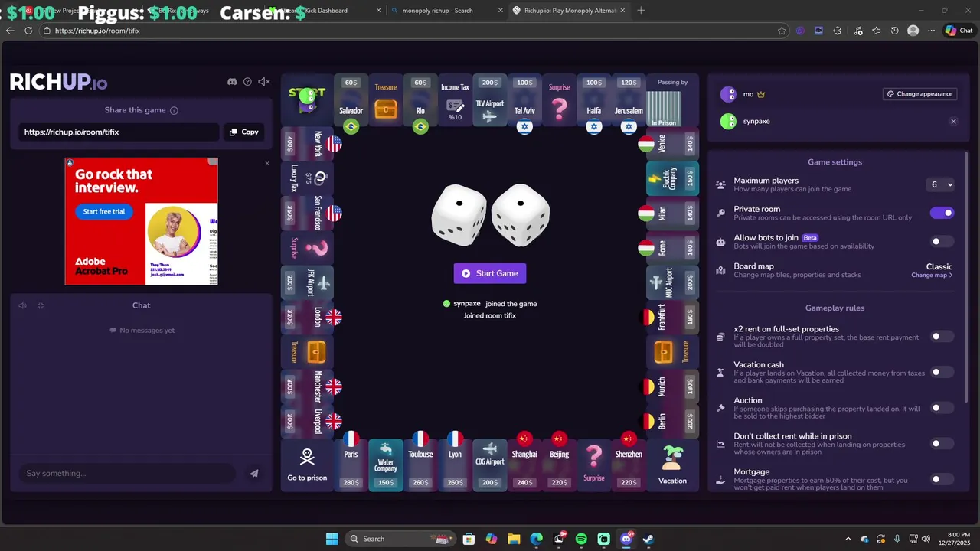980x551 pixels.
Task: Open the Maximum players dropdown
Action: pyautogui.click(x=941, y=184)
